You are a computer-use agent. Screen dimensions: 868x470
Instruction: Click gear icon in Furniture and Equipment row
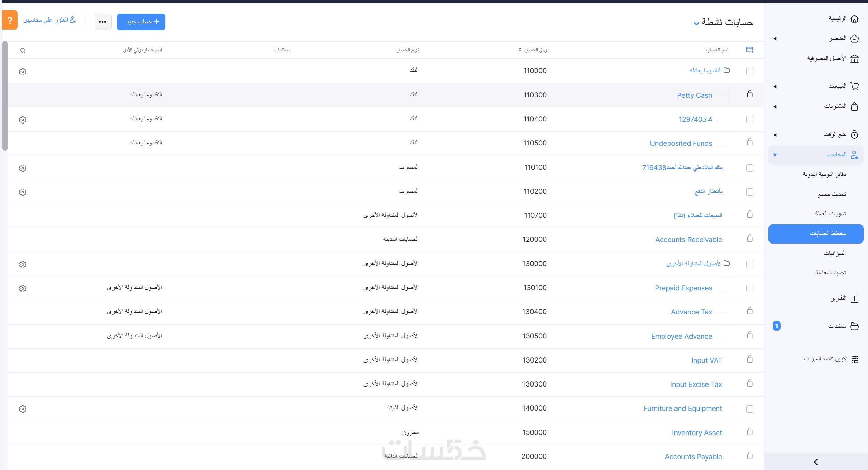point(23,409)
